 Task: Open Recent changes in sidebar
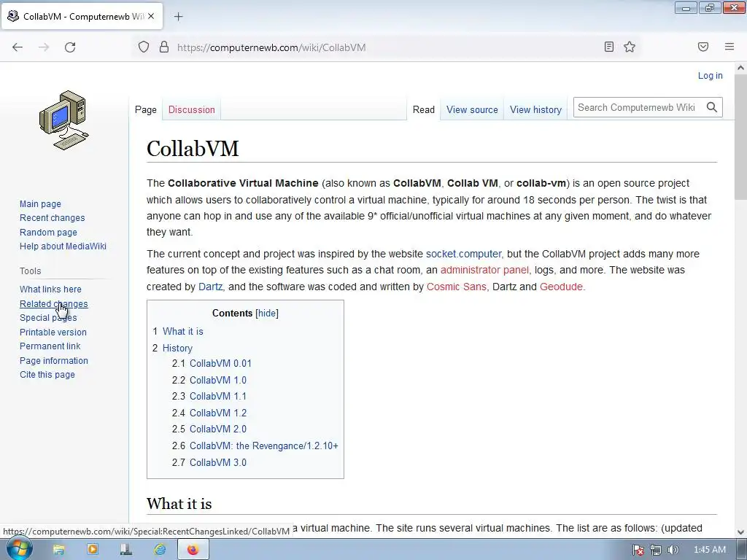coord(52,217)
